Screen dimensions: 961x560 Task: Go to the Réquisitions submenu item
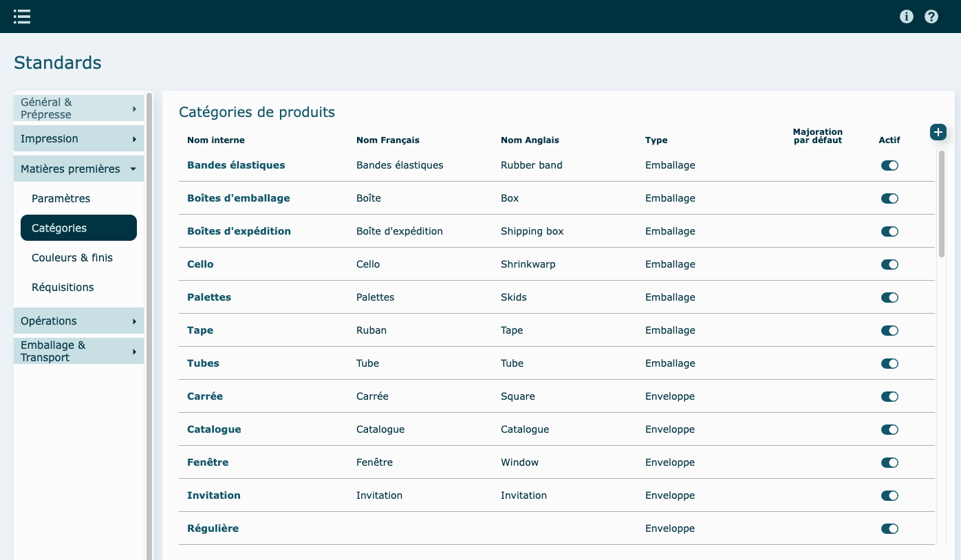(x=63, y=288)
